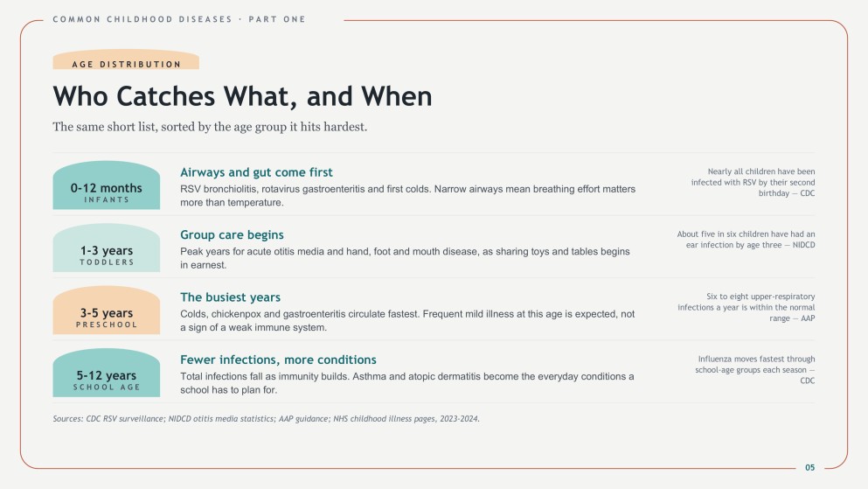Click the ear infection NIDCD note
The width and height of the screenshot is (868, 489).
746,239
